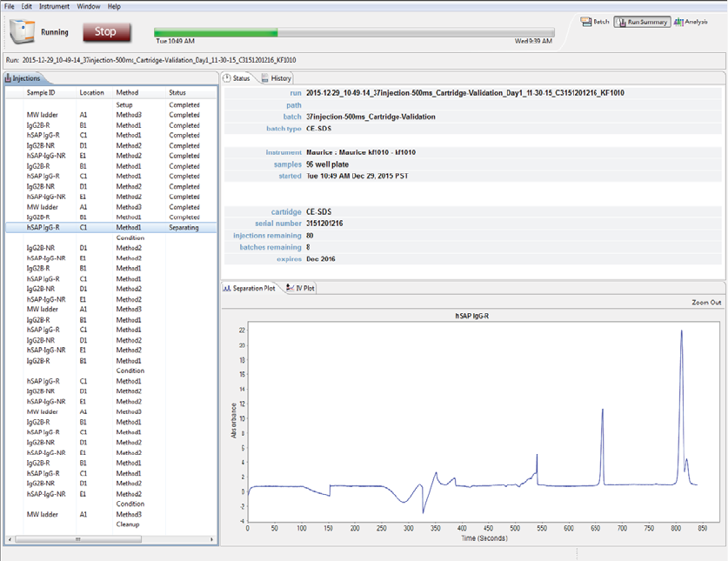Viewport: 728px width, 561px height.
Task: Click the Separation Plot tab icon
Action: (x=228, y=288)
